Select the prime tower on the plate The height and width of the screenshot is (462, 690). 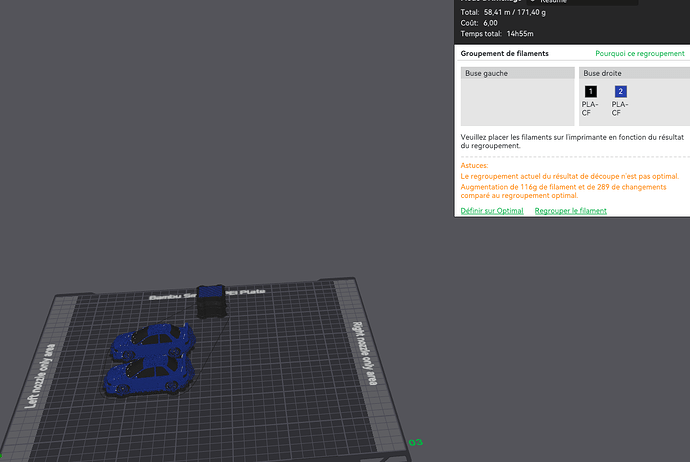point(211,301)
